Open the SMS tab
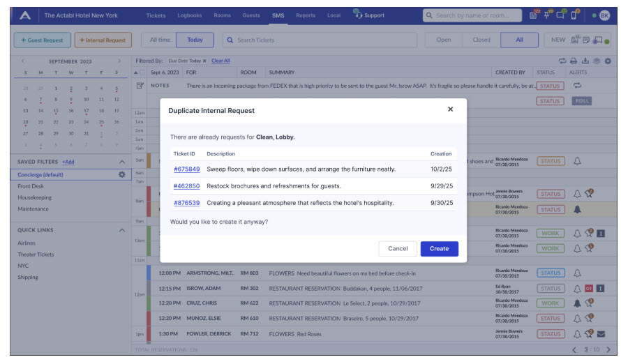 click(278, 16)
